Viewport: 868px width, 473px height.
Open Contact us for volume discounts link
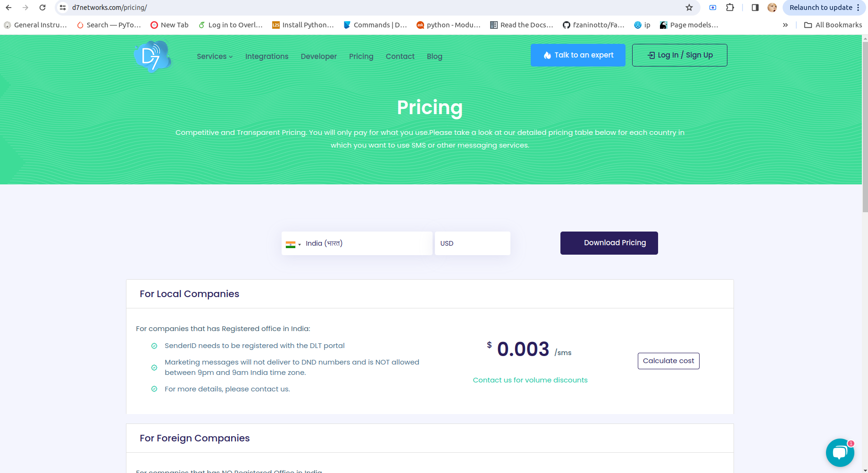(530, 380)
